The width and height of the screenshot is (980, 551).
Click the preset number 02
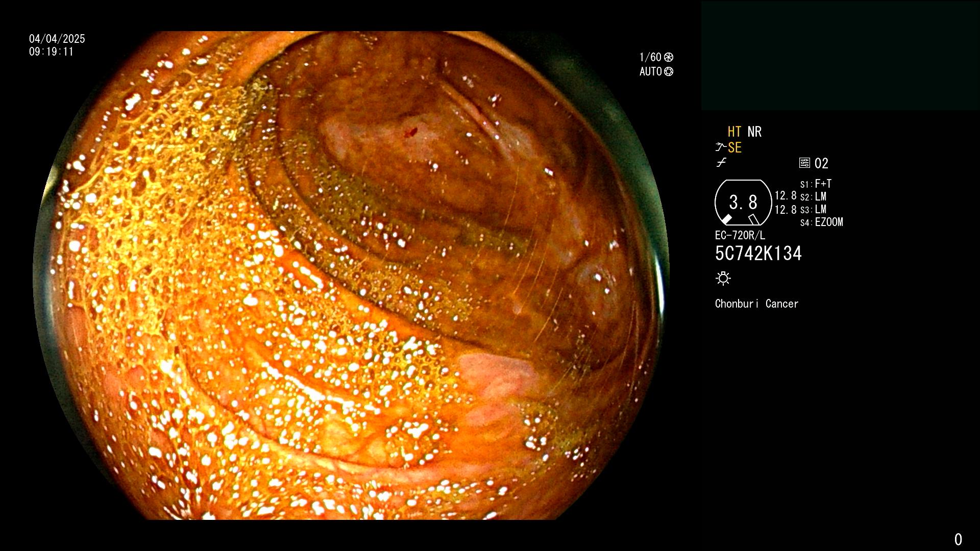pyautogui.click(x=821, y=163)
